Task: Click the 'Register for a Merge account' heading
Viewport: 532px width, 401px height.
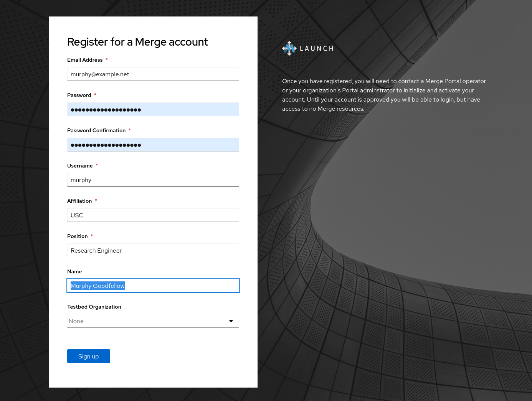Action: [137, 42]
